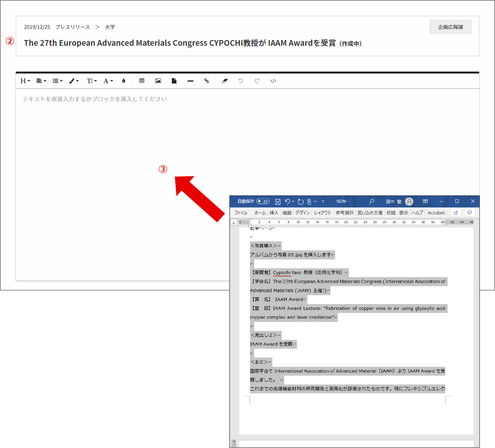Click the プレスリリース breadcrumb link
Image resolution: width=495 pixels, height=448 pixels.
click(72, 27)
